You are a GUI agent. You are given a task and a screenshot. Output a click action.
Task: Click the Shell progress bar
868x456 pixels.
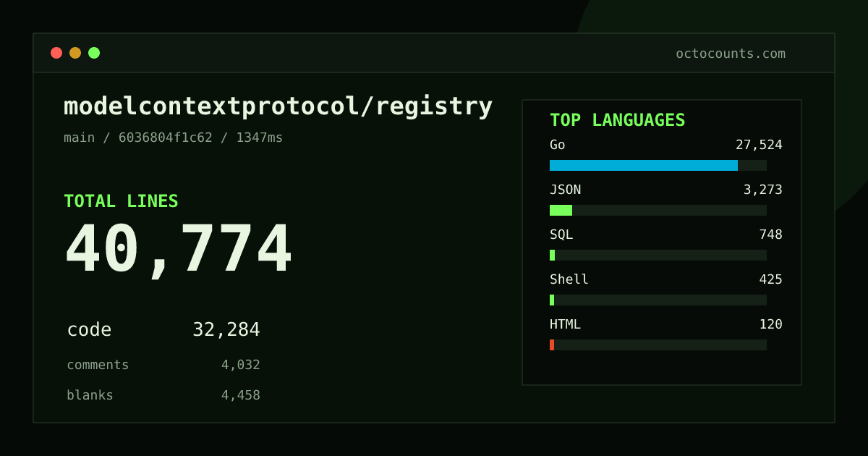point(552,300)
